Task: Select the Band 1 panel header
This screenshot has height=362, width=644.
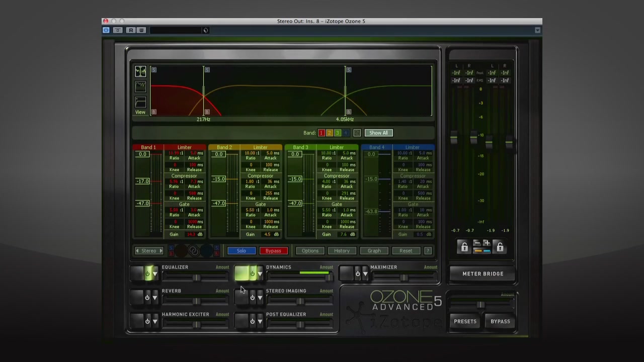Action: point(148,147)
